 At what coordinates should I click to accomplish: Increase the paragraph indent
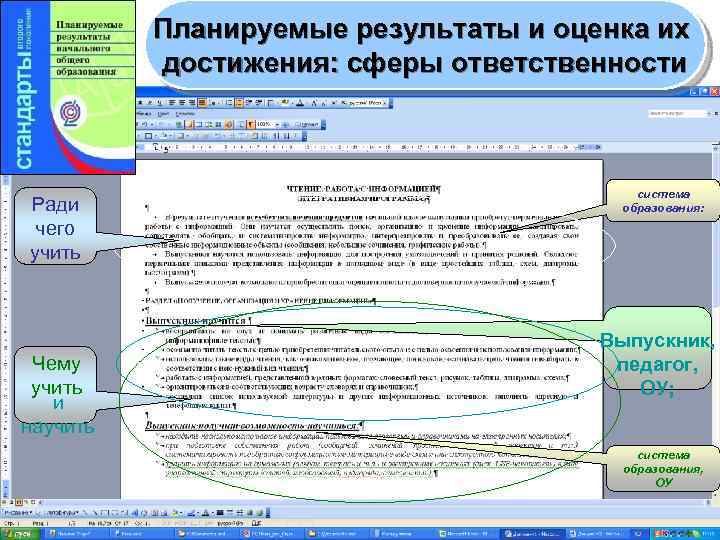(x=259, y=102)
